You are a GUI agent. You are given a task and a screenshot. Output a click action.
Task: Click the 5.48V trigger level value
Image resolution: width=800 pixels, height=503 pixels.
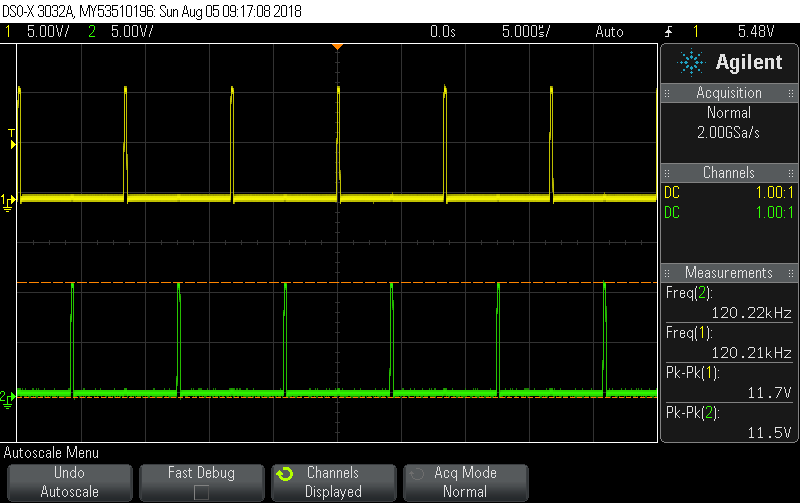[x=756, y=32]
